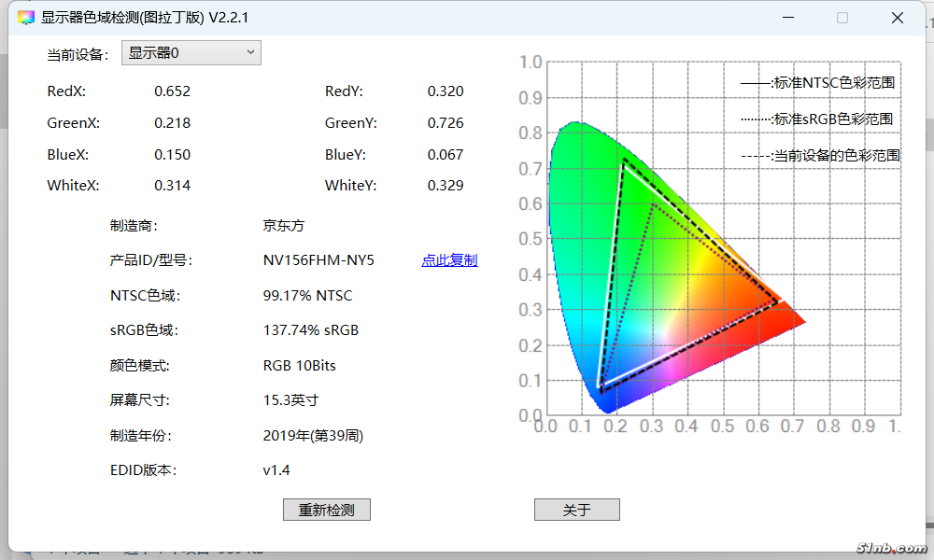Click the window title text in title bar
The width and height of the screenshot is (934, 560).
(x=145, y=18)
